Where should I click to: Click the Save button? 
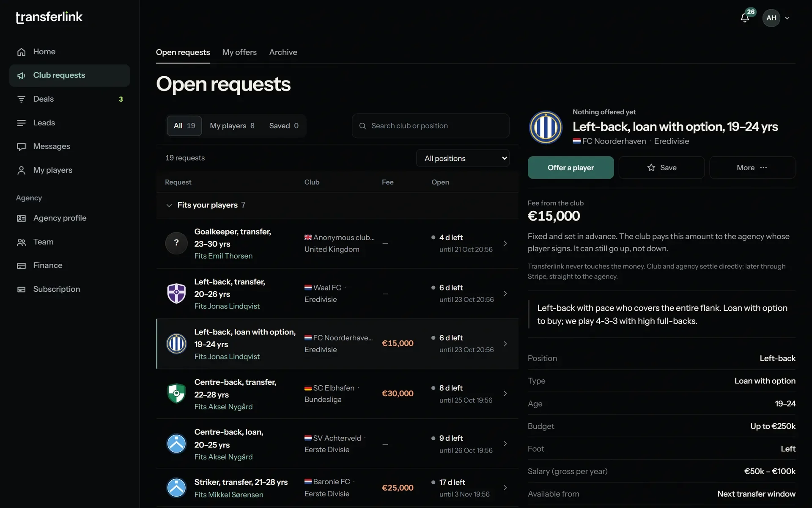coord(661,168)
